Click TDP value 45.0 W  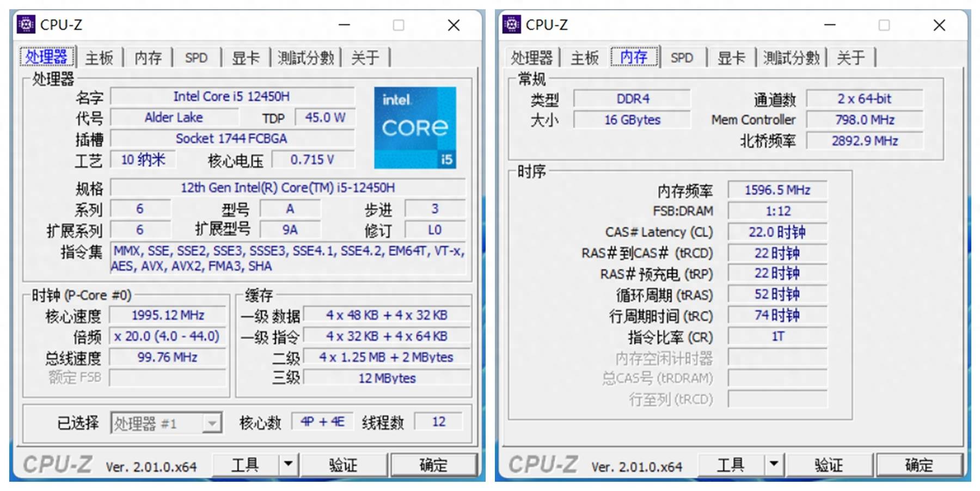[x=325, y=118]
